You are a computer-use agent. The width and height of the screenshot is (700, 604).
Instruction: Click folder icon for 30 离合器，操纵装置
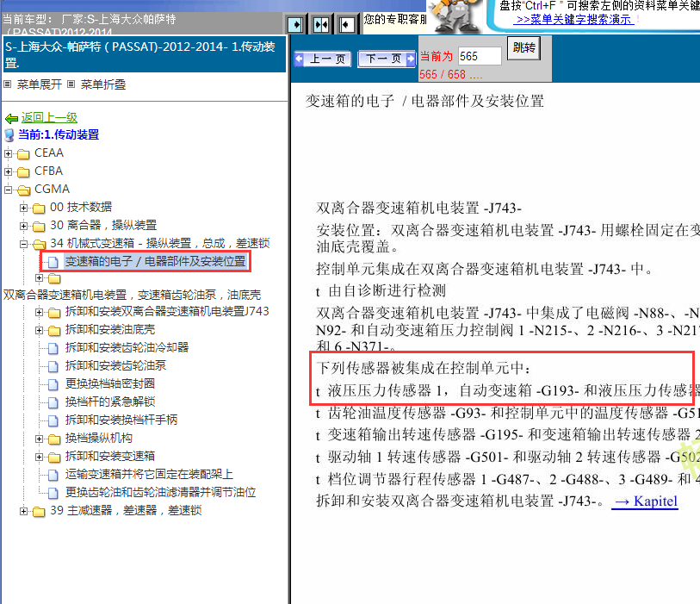pos(39,227)
